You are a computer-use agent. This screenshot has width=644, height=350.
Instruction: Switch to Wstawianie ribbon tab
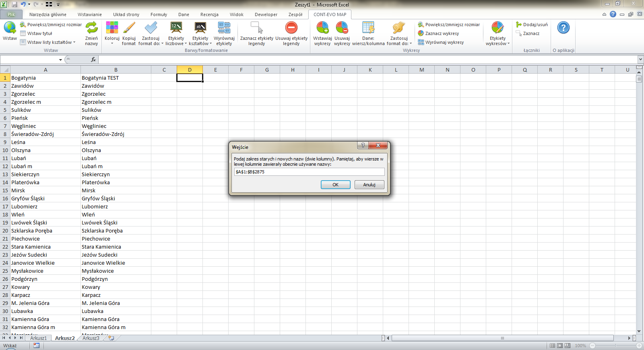[x=90, y=14]
